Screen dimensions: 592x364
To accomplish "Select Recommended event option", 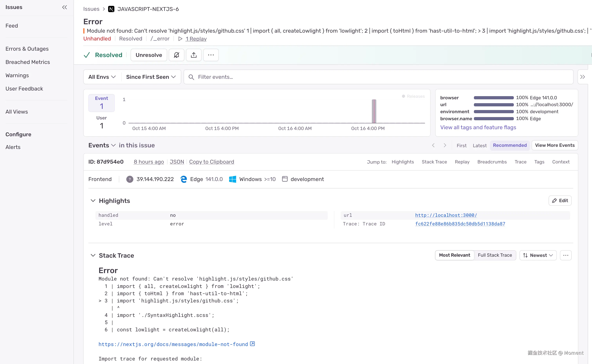I will [x=510, y=145].
